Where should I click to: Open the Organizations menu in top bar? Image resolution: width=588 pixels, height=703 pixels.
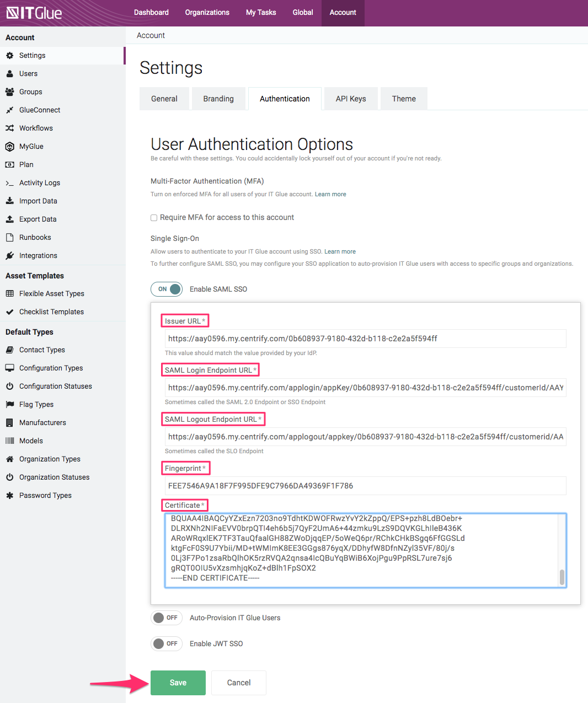click(207, 13)
